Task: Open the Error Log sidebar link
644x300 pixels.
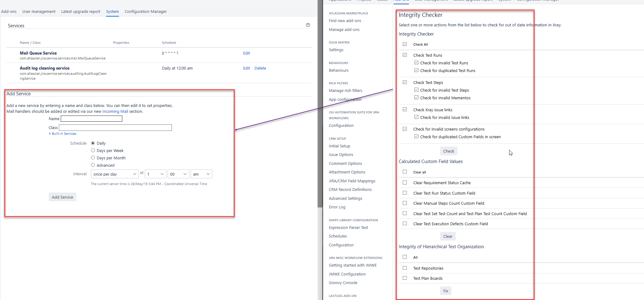Action: click(337, 207)
